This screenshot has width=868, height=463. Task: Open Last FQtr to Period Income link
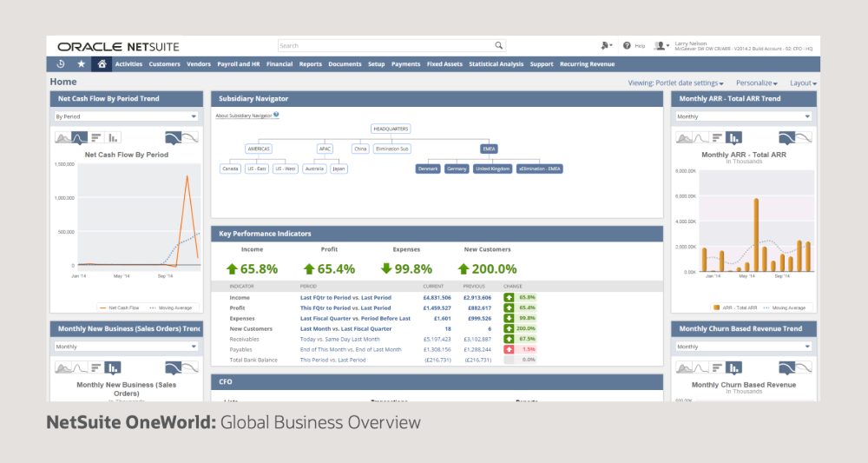click(x=345, y=297)
